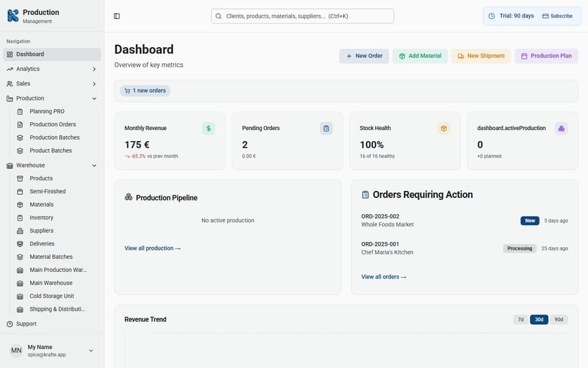Click the Deliveries package icon
Screen dimensions: 588x368
click(20, 244)
